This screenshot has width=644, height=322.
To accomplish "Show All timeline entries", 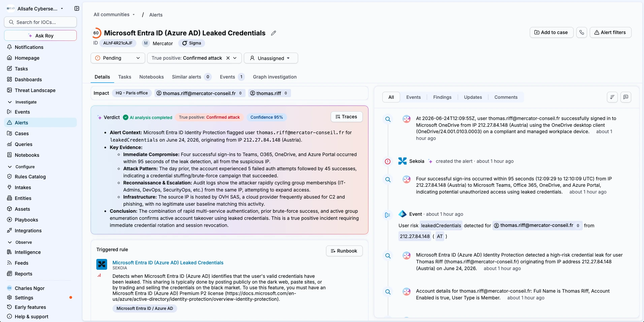I will [x=391, y=97].
